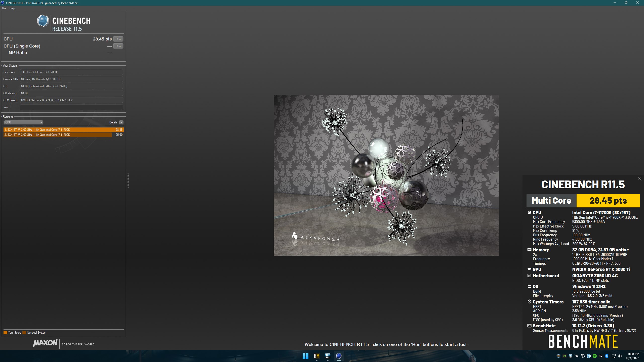Screen dimensions: 644x362
Task: Open the File menu
Action: 4,8
